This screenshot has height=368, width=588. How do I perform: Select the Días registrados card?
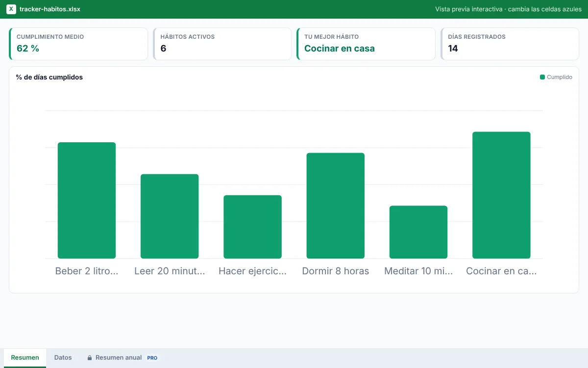coord(510,44)
